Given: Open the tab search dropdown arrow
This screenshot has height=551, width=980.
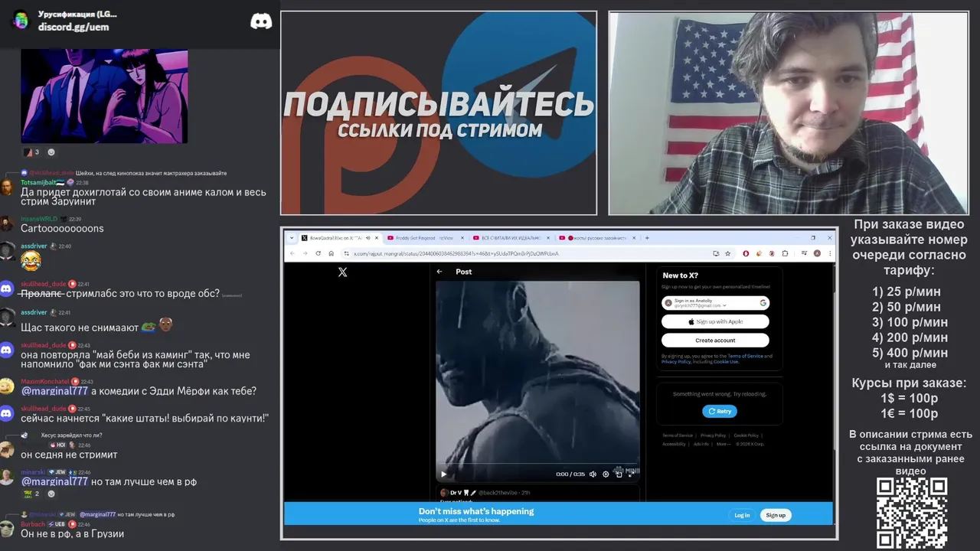Looking at the screenshot, I should tap(290, 238).
